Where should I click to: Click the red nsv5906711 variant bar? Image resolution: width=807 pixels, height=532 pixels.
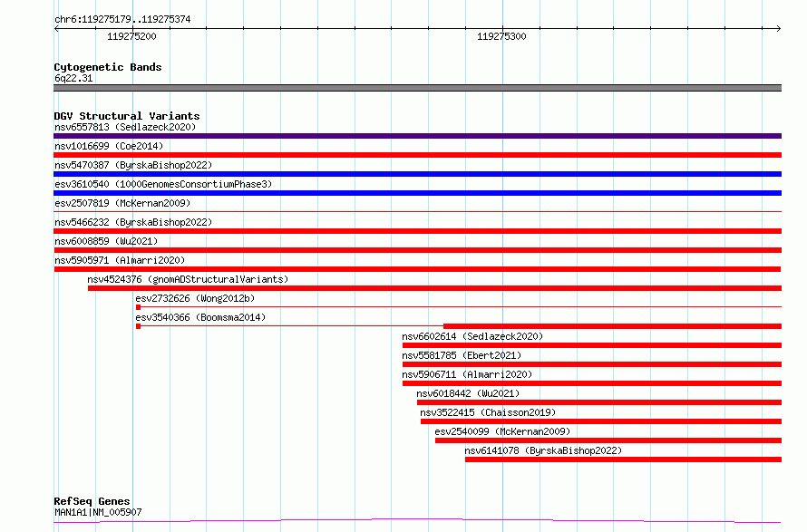point(592,383)
